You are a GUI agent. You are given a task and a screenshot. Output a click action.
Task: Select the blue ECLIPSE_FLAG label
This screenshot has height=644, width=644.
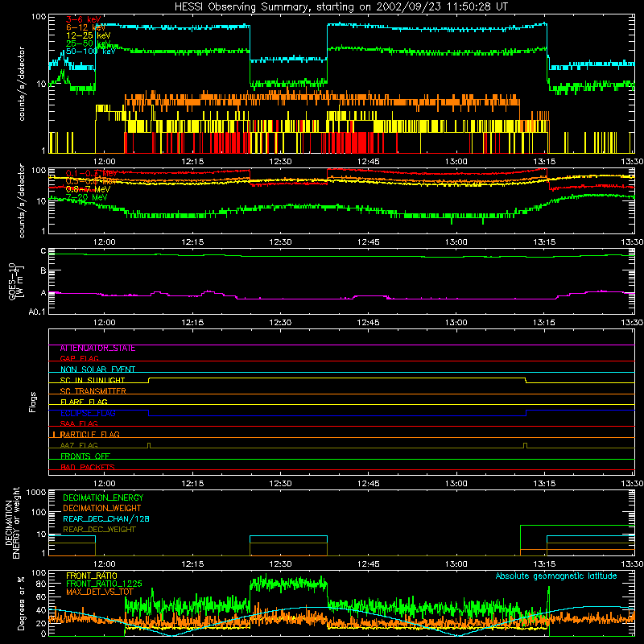[x=88, y=413]
